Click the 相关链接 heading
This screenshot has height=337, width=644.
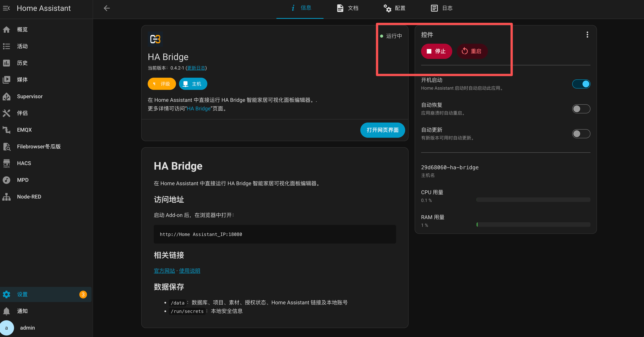click(169, 256)
